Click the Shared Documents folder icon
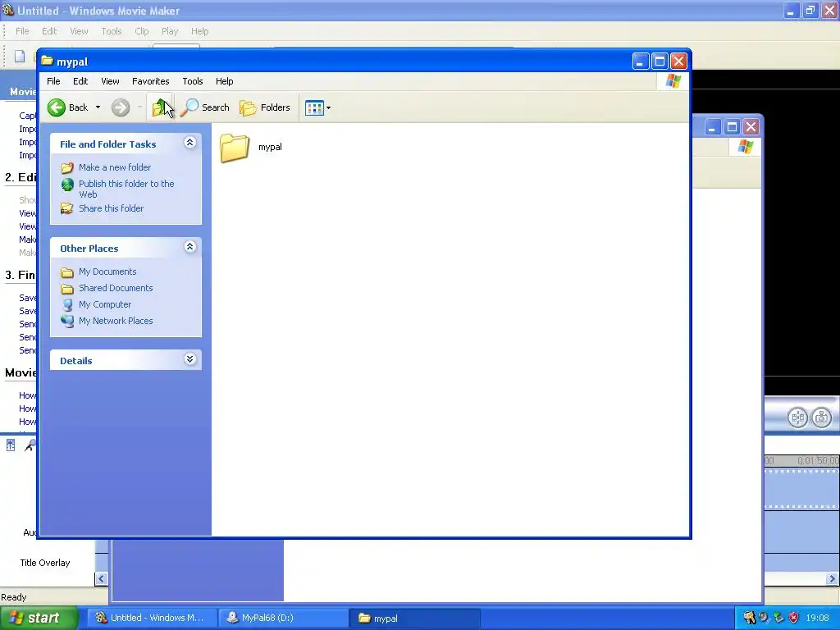This screenshot has height=630, width=840. [x=67, y=290]
